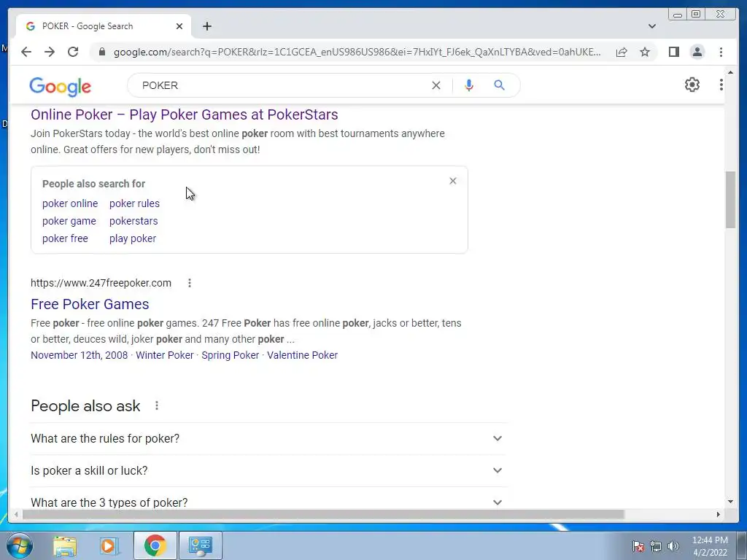Open the People also ask options menu

pyautogui.click(x=157, y=405)
